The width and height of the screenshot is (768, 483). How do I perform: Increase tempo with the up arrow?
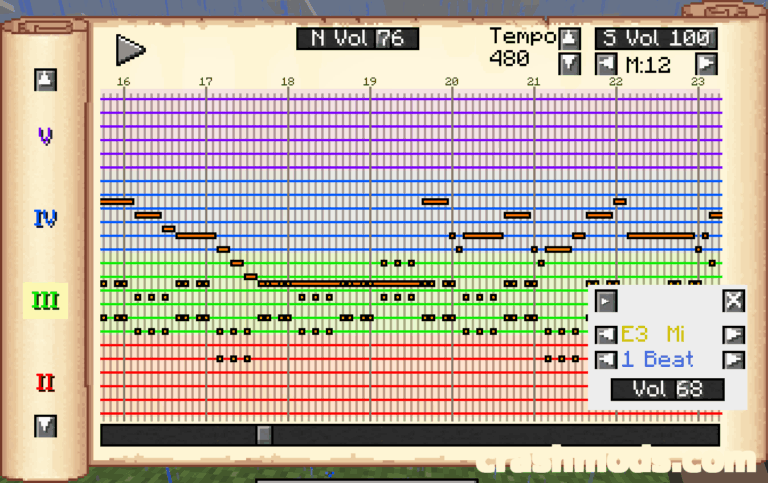(x=569, y=39)
